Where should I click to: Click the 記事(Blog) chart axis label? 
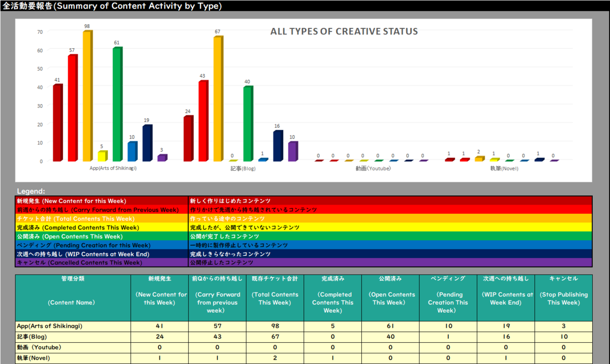pos(243,168)
